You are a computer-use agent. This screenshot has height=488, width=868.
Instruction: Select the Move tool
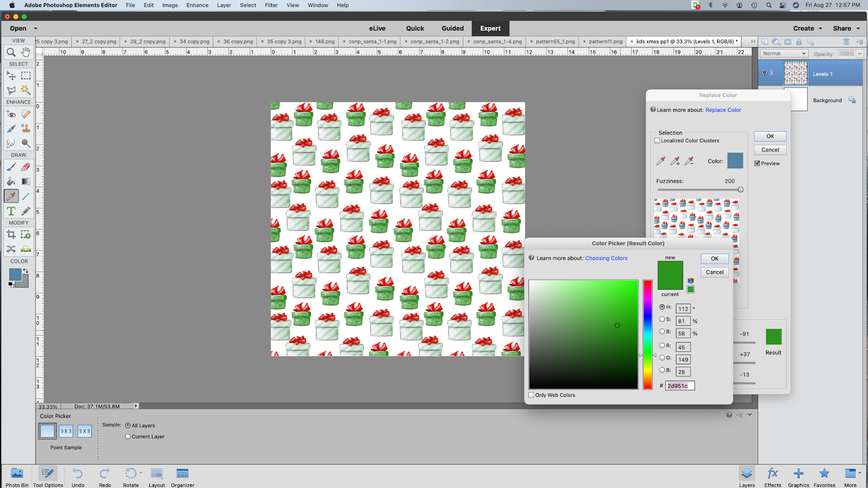pyautogui.click(x=11, y=76)
